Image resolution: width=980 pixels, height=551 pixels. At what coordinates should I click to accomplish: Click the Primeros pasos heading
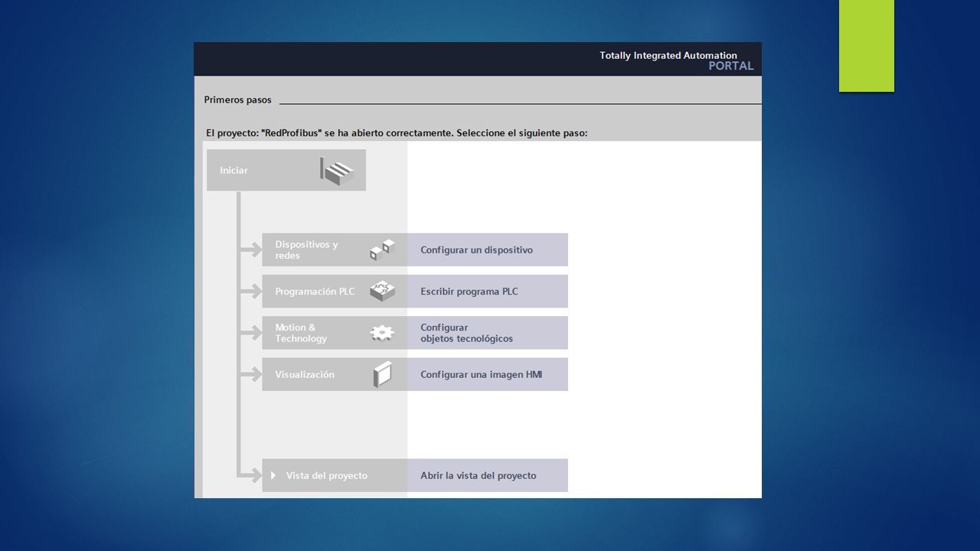coord(237,99)
